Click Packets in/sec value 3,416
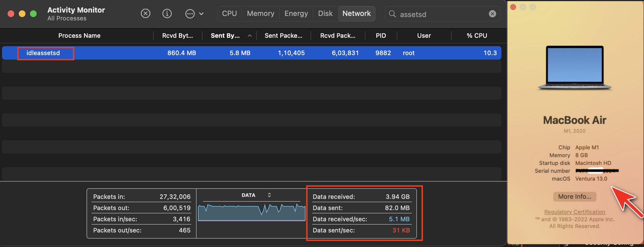The image size is (644, 247). [x=181, y=219]
